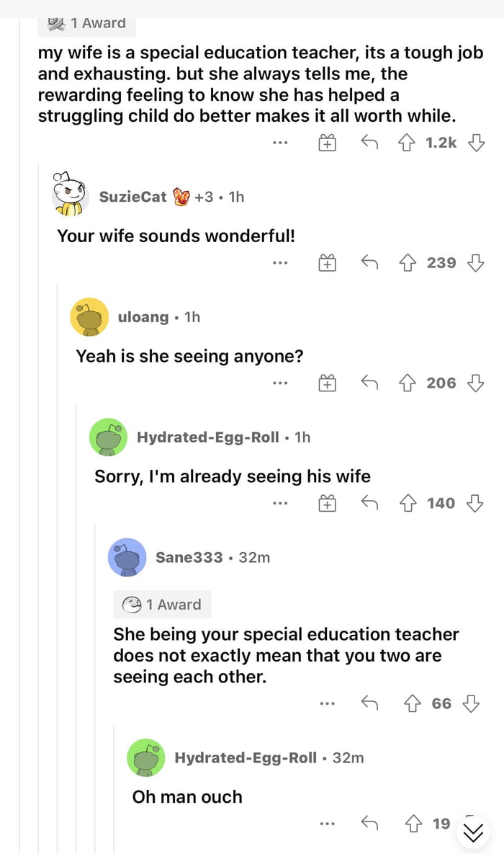
Task: Give award to SuzieCat's comment
Action: (328, 263)
